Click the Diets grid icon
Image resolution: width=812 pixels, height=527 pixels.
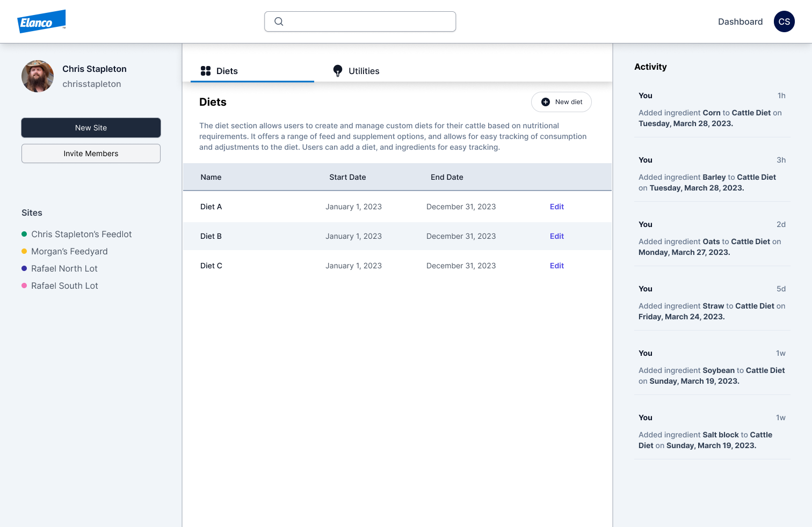pyautogui.click(x=206, y=71)
